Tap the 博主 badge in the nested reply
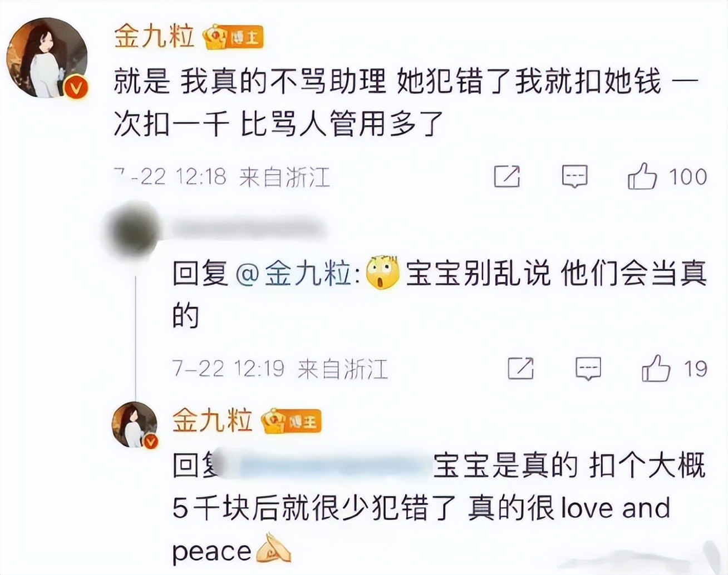Image resolution: width=728 pixels, height=575 pixels. [x=291, y=421]
